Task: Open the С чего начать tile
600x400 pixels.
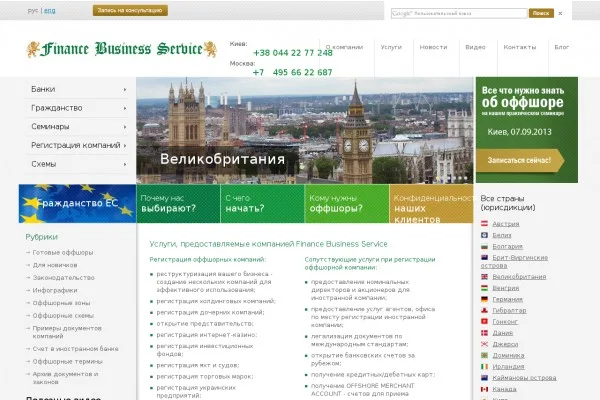Action: (262, 204)
